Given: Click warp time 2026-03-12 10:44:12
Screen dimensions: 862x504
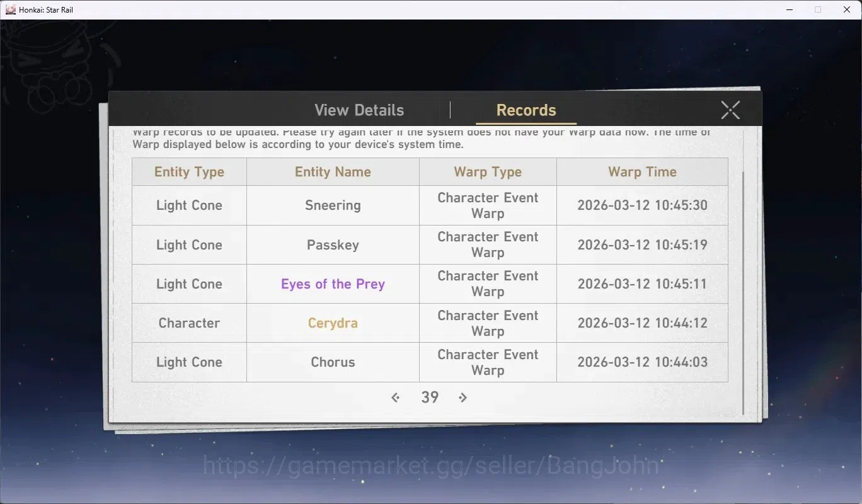Looking at the screenshot, I should pyautogui.click(x=642, y=323).
